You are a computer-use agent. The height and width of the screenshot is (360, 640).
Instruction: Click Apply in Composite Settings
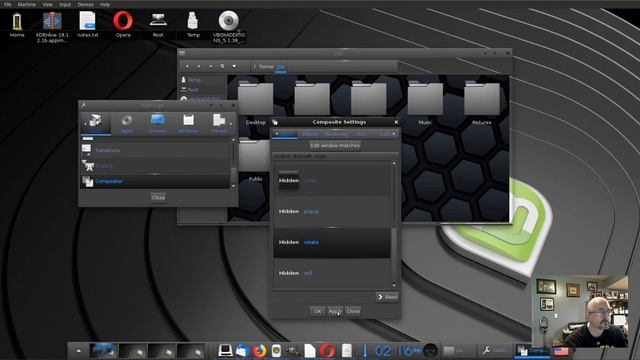tap(335, 311)
